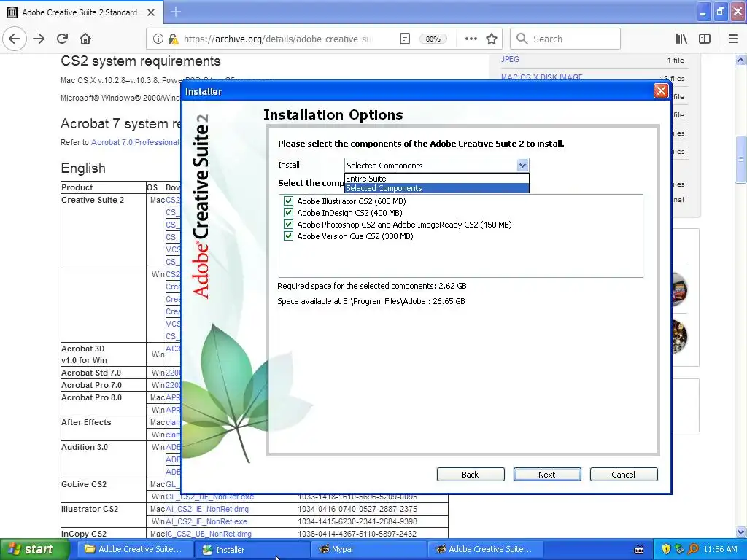747x560 pixels.
Task: Switch to Adobe Creative Suite browser taskbar item
Action: coord(485,549)
